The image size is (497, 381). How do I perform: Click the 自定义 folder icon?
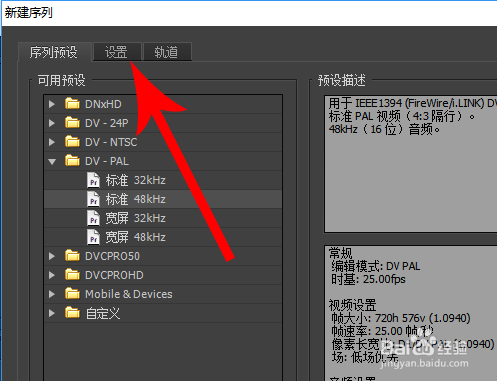coord(72,313)
